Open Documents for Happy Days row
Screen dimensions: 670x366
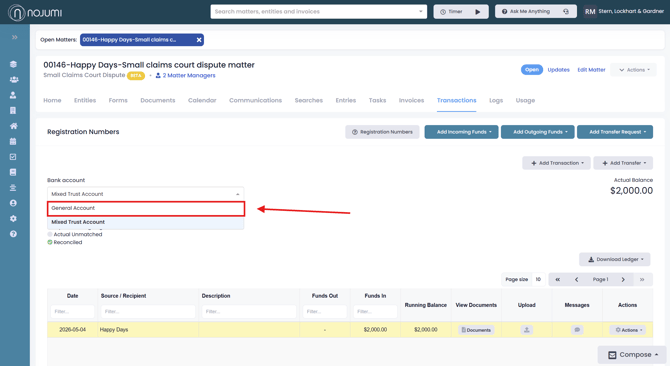tap(476, 330)
